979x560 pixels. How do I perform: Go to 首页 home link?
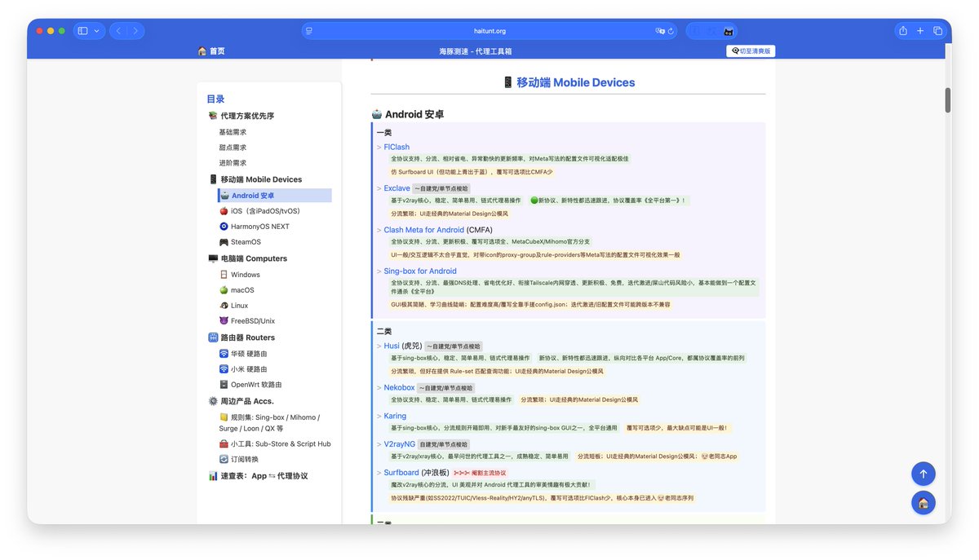point(211,51)
